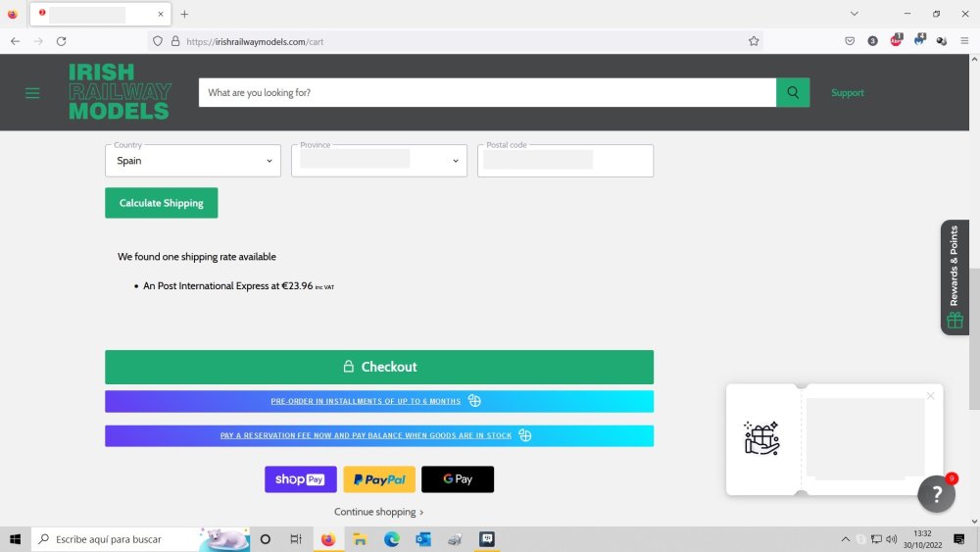Go back in browser history
This screenshot has width=980, height=552.
(x=15, y=41)
